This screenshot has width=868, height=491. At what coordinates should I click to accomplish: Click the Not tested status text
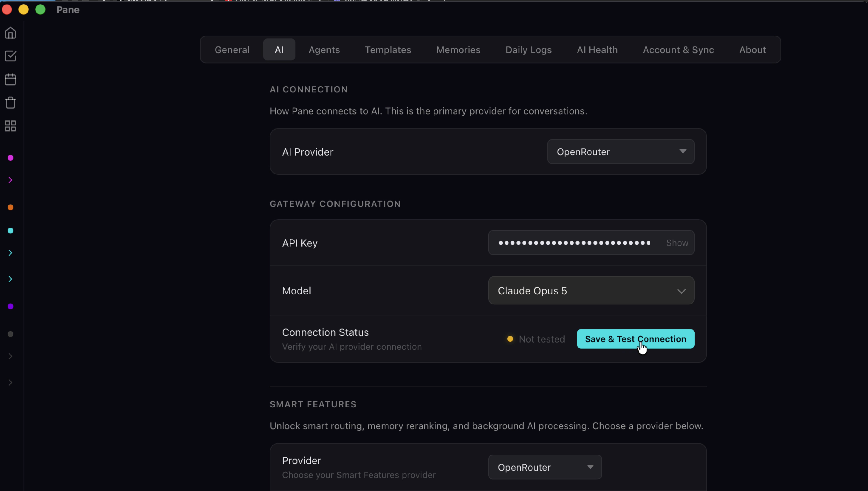(542, 339)
